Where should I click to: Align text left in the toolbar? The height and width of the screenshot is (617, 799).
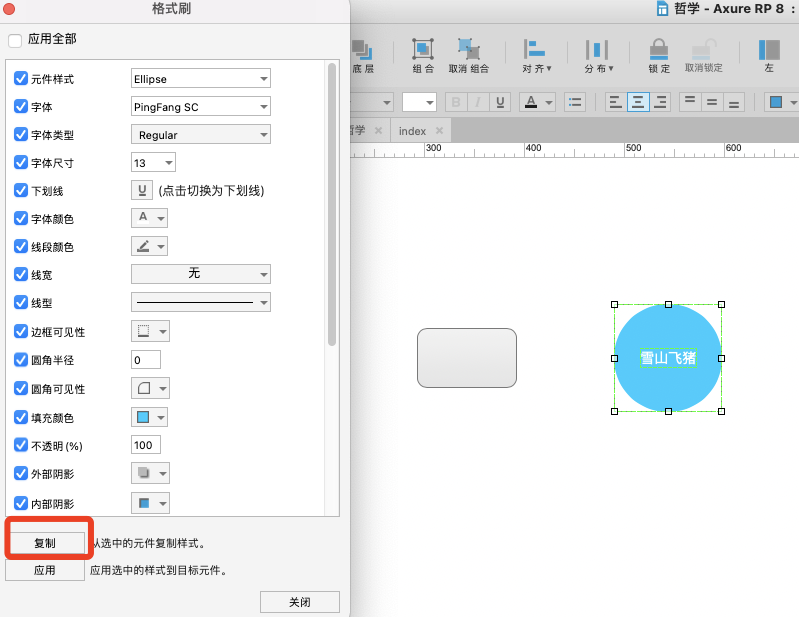pos(616,102)
